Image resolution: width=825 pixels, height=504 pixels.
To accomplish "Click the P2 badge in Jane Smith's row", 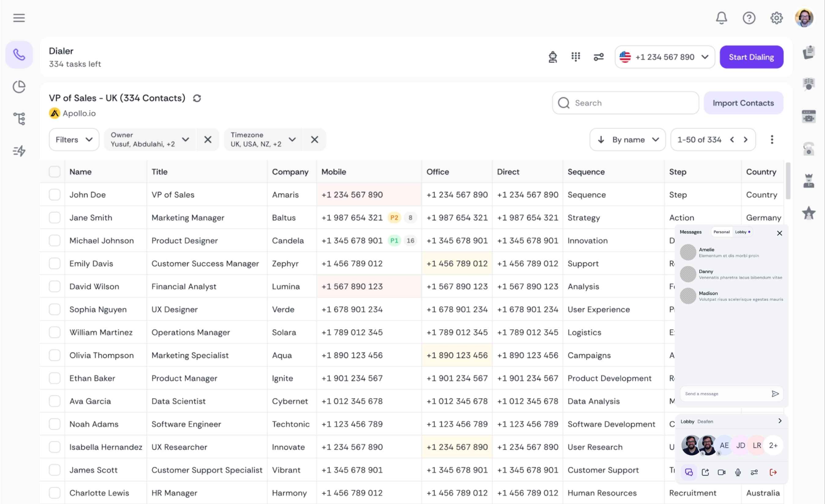I will (x=394, y=218).
